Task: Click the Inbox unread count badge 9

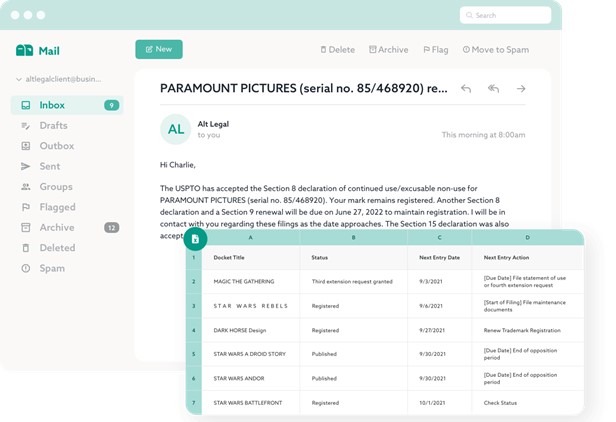Action: point(112,105)
